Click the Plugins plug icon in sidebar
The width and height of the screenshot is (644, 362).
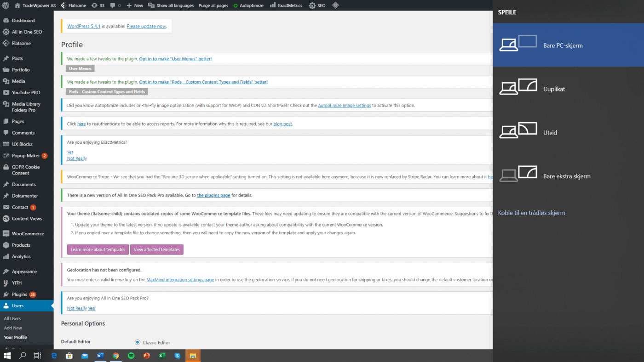pyautogui.click(x=6, y=294)
